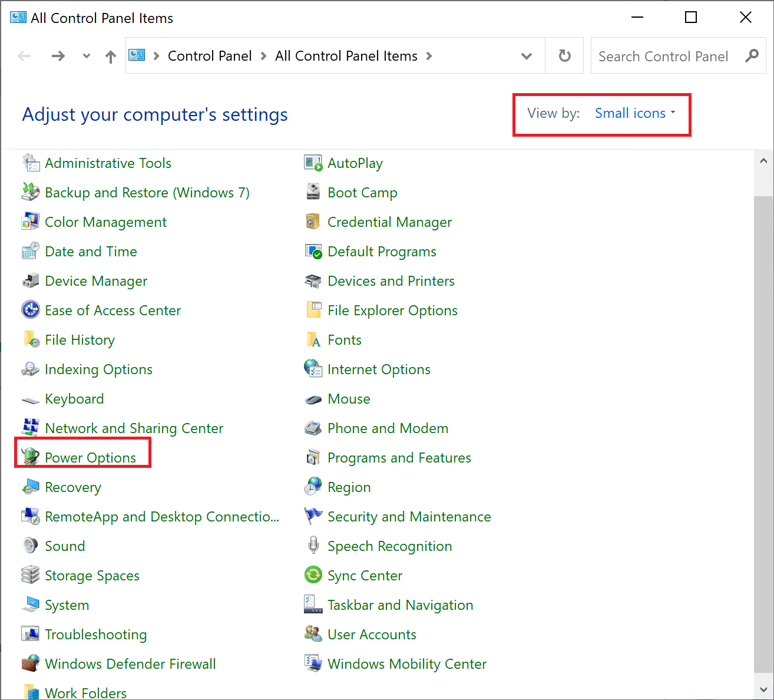Image resolution: width=774 pixels, height=700 pixels.
Task: Click the Indexing Options icon
Action: [31, 369]
